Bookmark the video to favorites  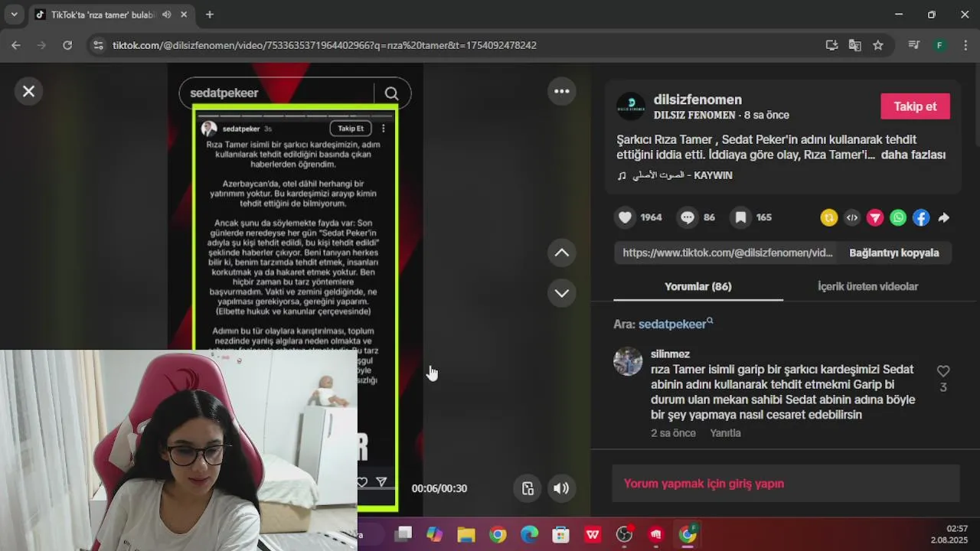pyautogui.click(x=740, y=217)
